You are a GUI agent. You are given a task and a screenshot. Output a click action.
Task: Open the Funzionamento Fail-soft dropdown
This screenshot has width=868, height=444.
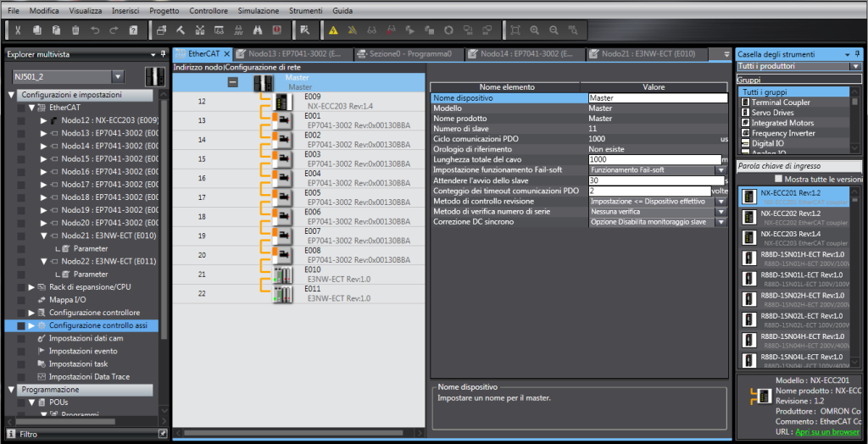(x=721, y=170)
